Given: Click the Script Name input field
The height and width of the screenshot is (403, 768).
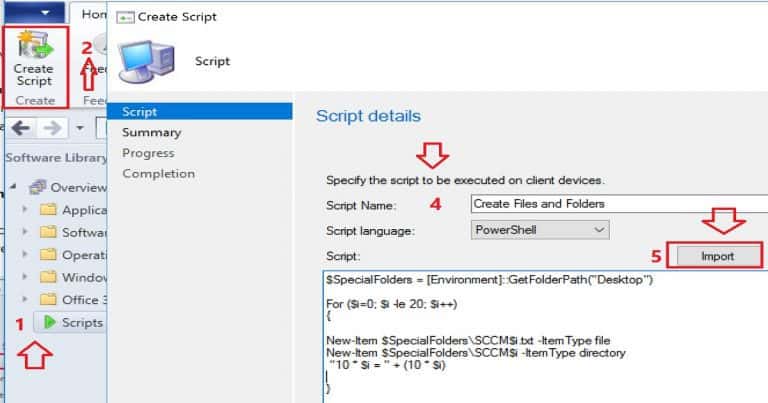Looking at the screenshot, I should [619, 204].
